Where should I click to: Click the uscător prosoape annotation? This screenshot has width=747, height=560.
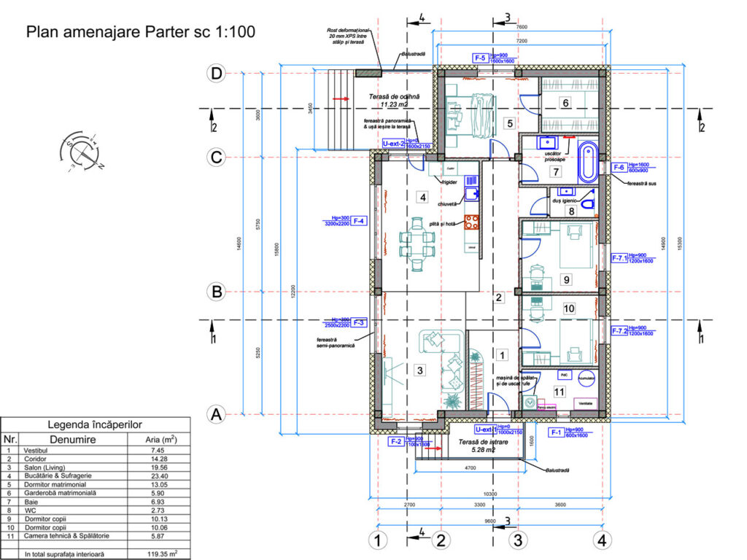pyautogui.click(x=554, y=157)
